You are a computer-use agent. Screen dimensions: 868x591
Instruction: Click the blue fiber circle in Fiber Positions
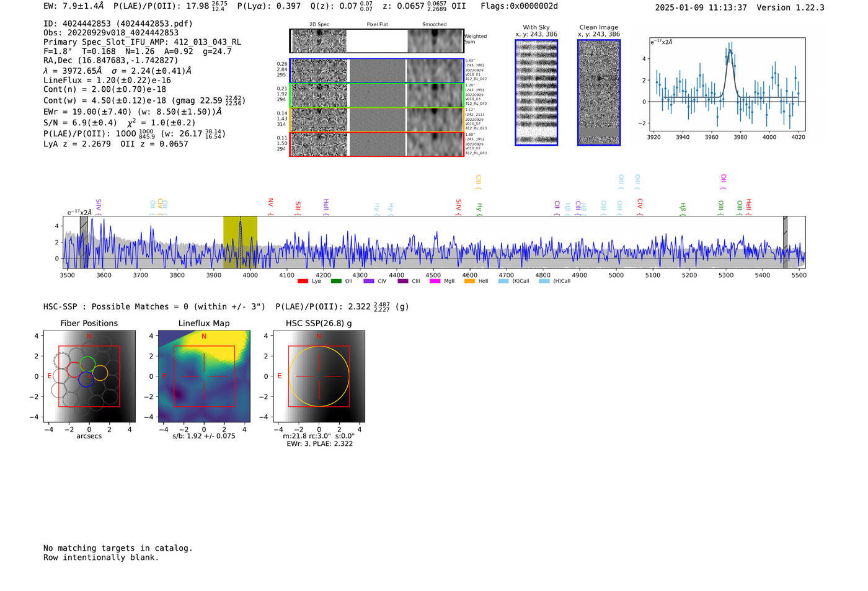[x=86, y=380]
